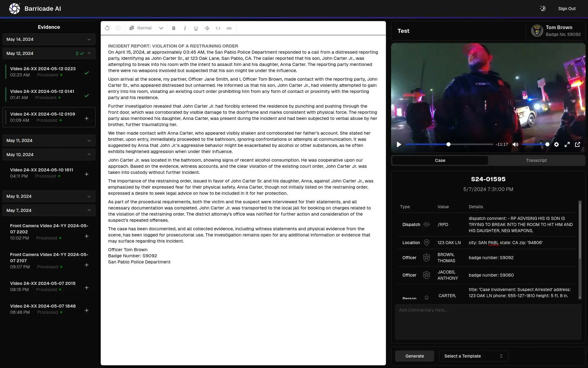Click the Generate button
Viewport: 588px width, 368px height.
(414, 356)
